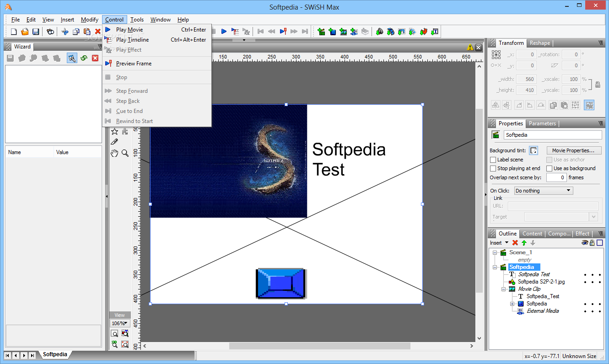609x364 pixels.
Task: Click the Rewind to Start toolbar icon
Action: pyautogui.click(x=260, y=32)
